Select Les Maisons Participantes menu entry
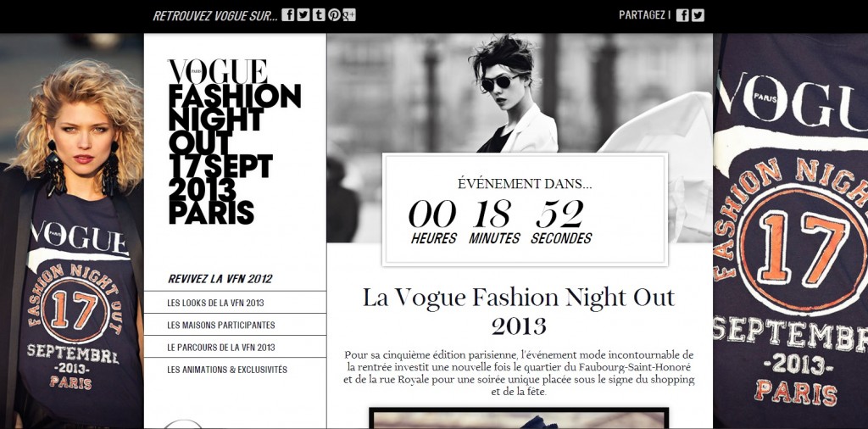868x429 pixels. (x=235, y=325)
